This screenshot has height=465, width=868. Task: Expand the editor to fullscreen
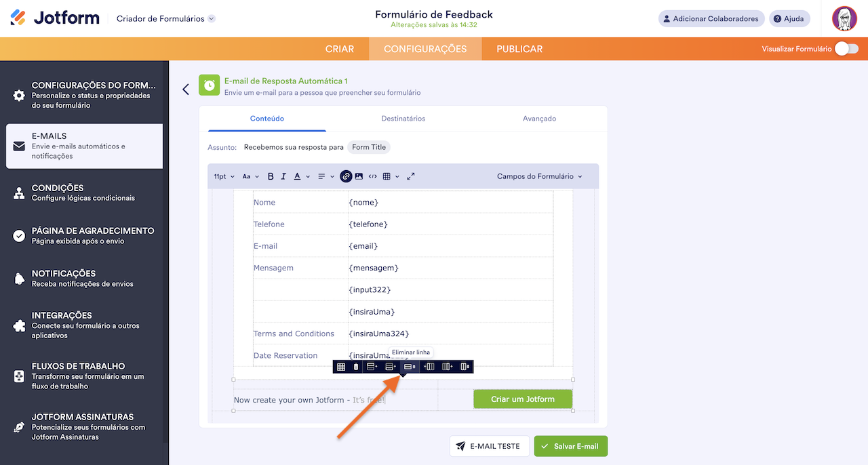coord(410,176)
